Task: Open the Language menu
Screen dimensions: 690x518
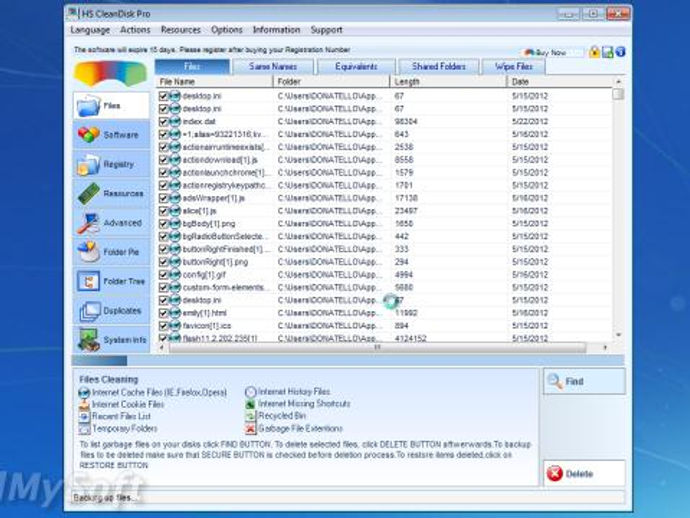Action: tap(90, 30)
